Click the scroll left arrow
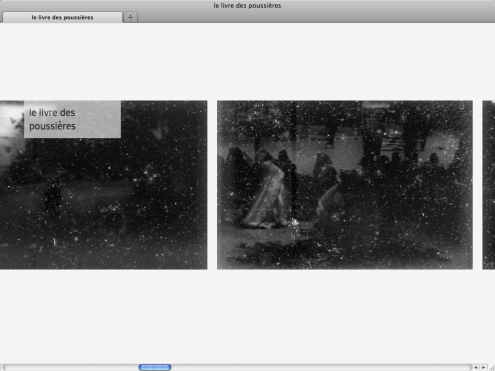The width and height of the screenshot is (495, 371). [x=476, y=367]
